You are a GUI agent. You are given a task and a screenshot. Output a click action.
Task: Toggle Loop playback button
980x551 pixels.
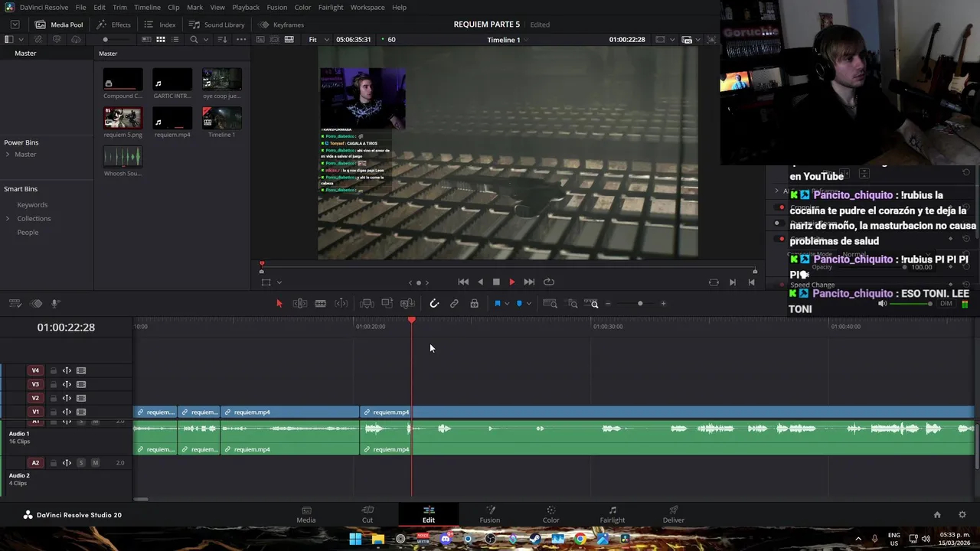click(549, 282)
